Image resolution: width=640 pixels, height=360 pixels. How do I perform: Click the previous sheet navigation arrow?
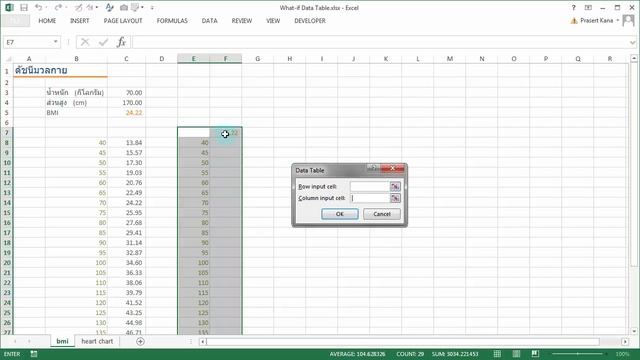[x=15, y=341]
